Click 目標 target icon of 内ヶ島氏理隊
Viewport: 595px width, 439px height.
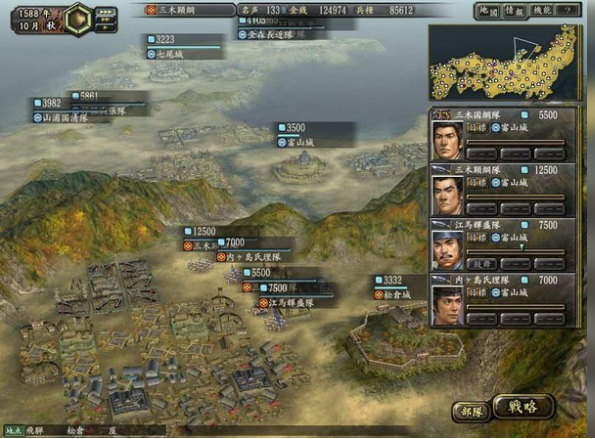(477, 293)
